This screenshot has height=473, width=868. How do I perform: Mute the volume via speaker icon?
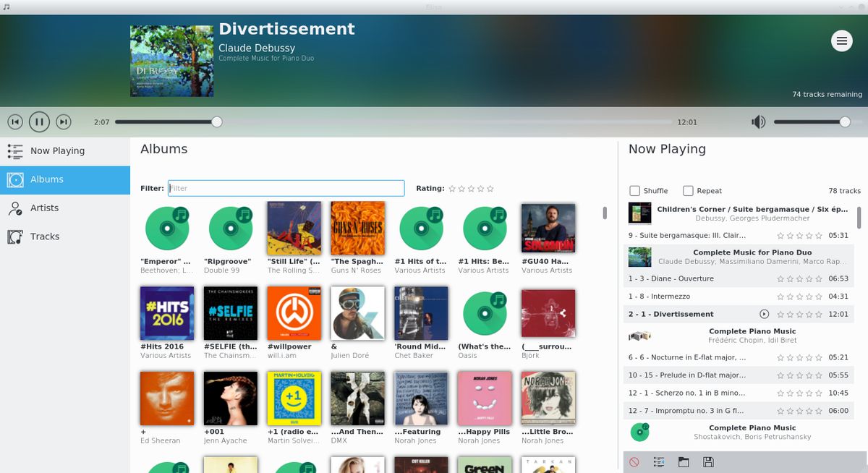758,122
